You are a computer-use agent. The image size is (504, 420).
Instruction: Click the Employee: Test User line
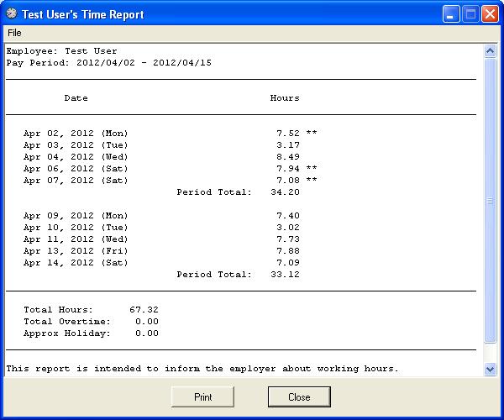coord(61,51)
